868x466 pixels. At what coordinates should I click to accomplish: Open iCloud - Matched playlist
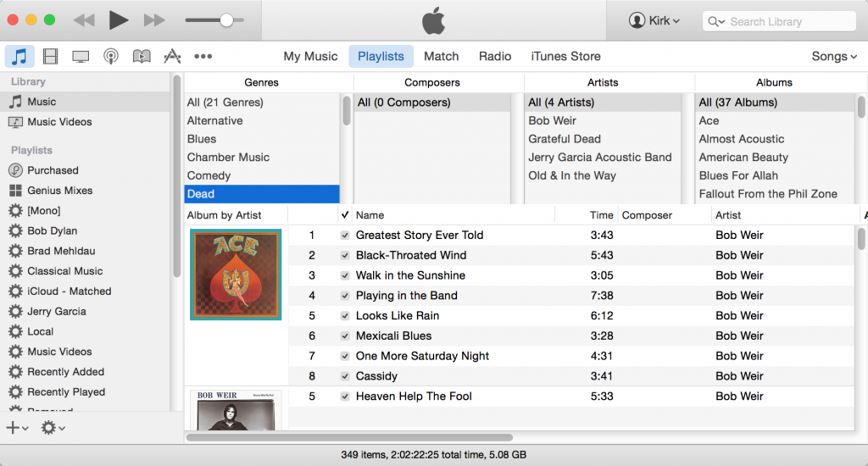point(86,291)
